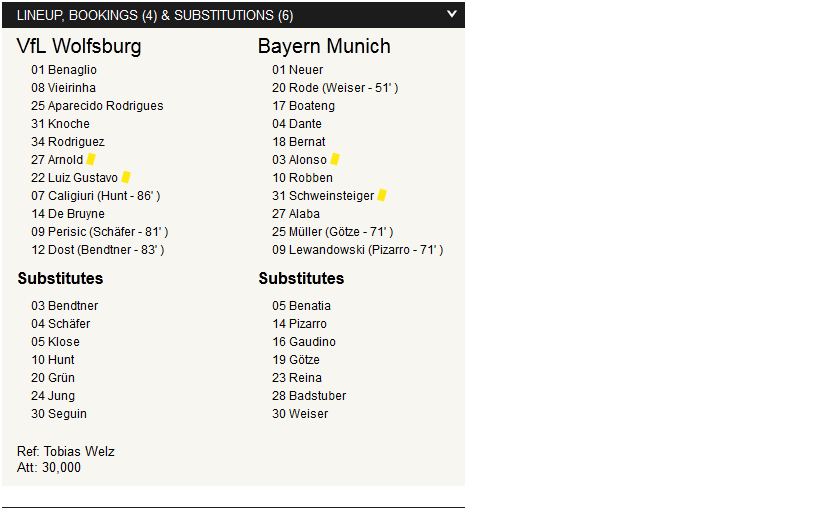Click 12 Dost (Bendtner - 83') entry

[x=98, y=250]
